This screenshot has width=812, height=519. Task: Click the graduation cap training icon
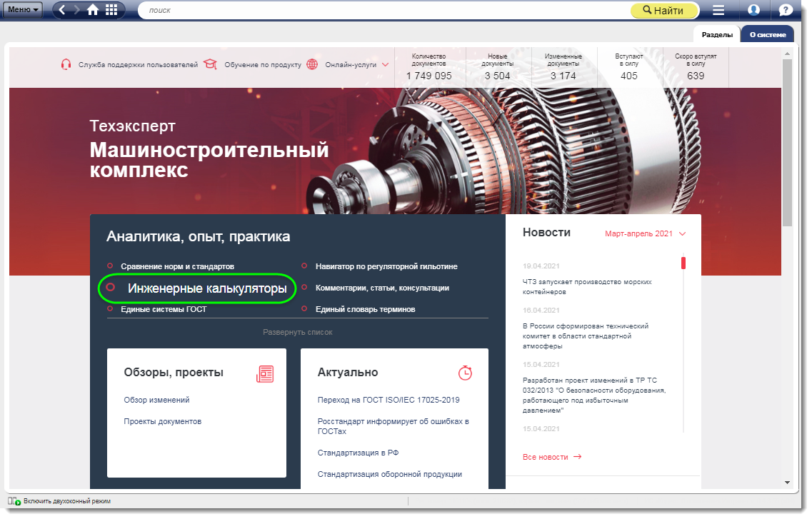point(210,64)
